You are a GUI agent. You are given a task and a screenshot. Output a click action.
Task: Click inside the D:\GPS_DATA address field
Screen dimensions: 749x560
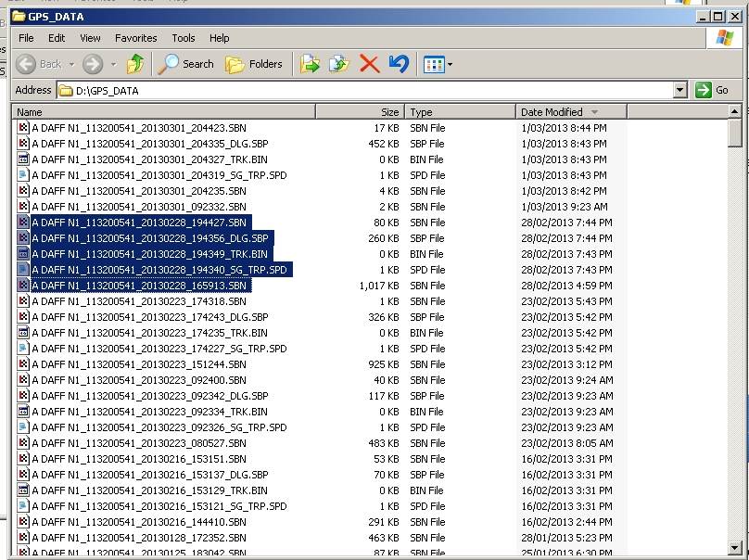[x=371, y=90]
